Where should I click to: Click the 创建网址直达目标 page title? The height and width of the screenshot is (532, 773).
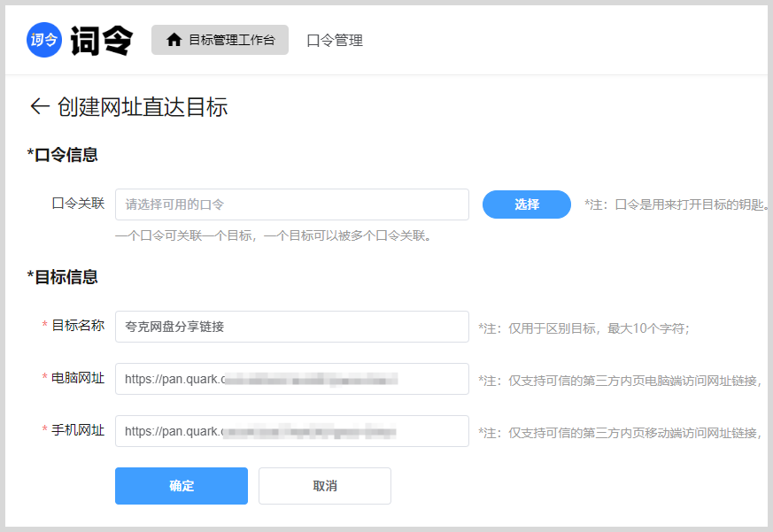click(x=143, y=107)
